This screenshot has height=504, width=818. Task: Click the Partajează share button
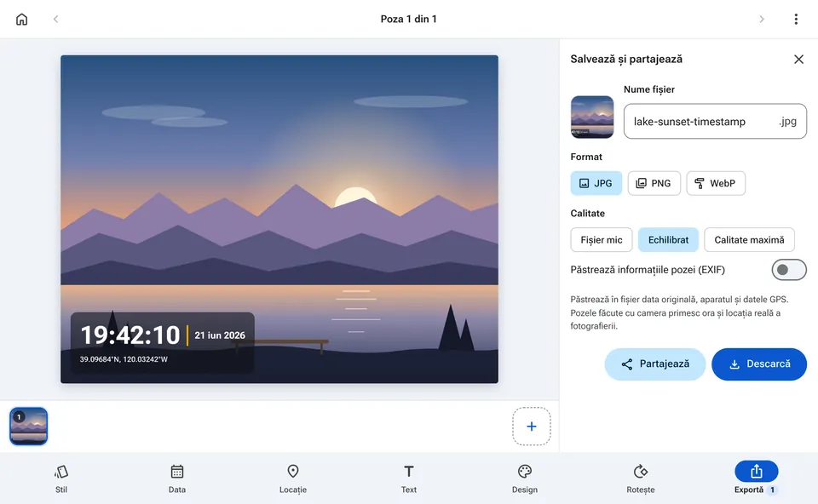pos(654,364)
